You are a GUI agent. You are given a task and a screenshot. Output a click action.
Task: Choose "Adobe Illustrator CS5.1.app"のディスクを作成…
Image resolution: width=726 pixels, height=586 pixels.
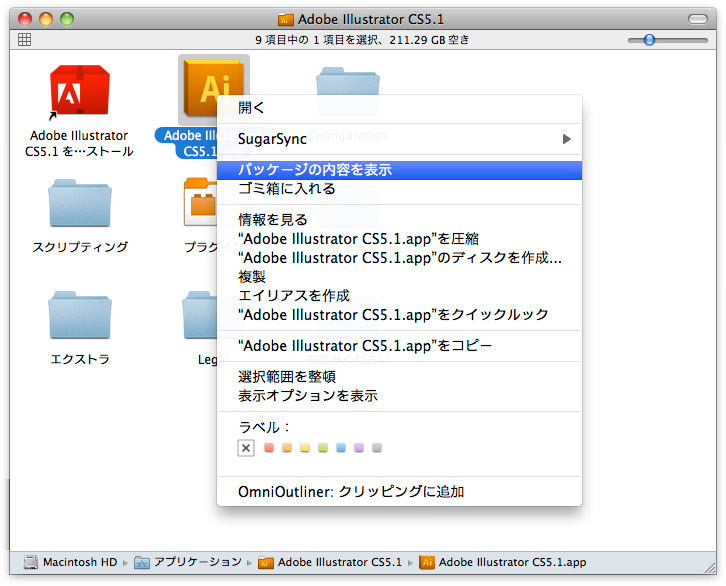tap(399, 258)
